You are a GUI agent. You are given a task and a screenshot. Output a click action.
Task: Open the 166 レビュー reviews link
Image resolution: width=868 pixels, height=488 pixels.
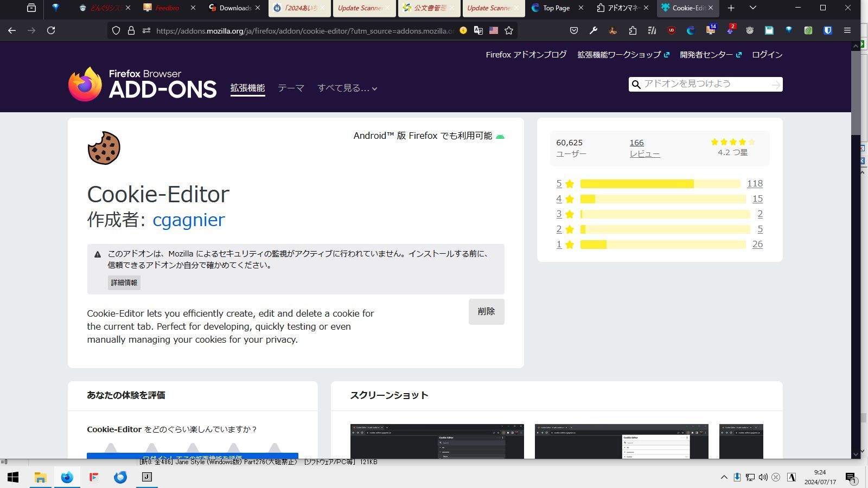click(644, 148)
